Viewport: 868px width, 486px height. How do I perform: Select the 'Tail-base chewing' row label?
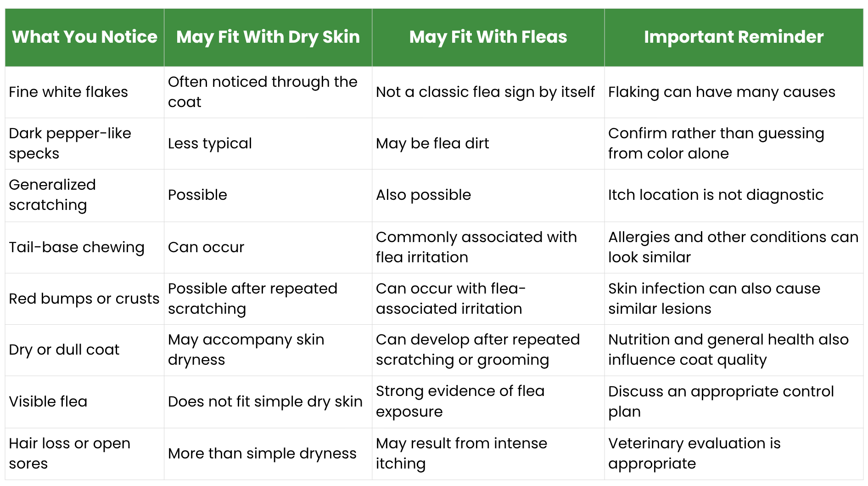[x=84, y=248]
